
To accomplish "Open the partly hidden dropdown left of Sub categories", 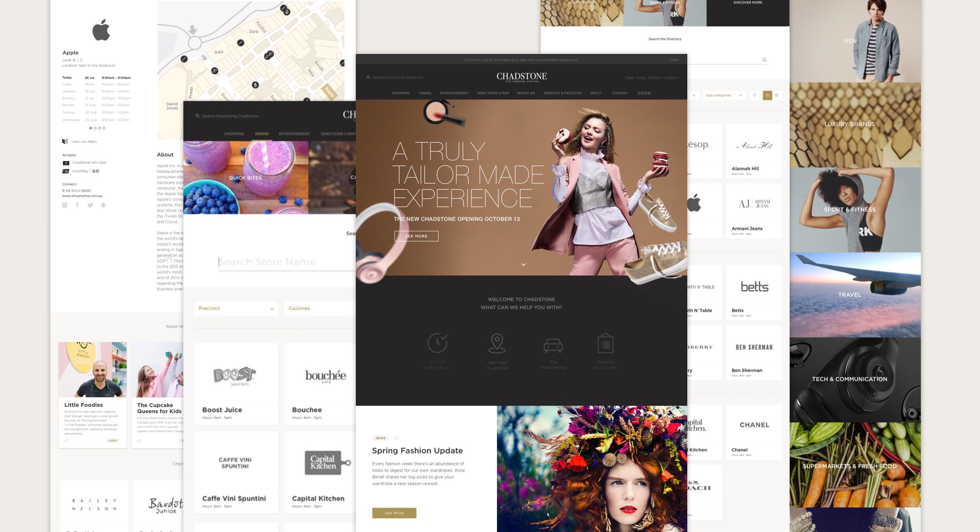I will [x=693, y=95].
